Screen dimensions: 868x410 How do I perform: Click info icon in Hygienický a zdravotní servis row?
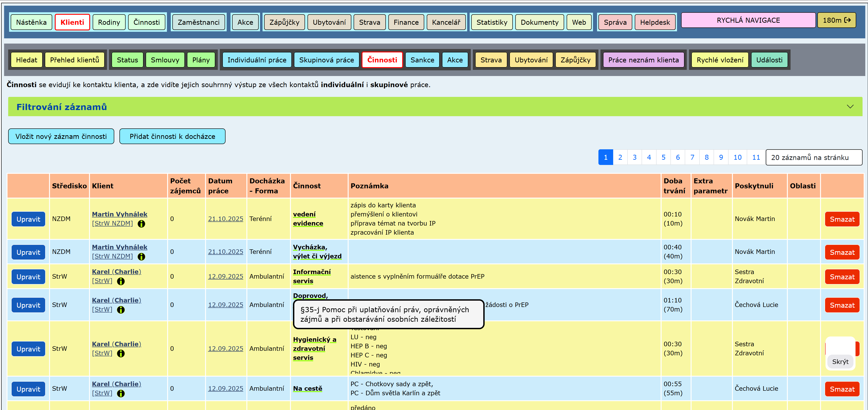coord(121,354)
